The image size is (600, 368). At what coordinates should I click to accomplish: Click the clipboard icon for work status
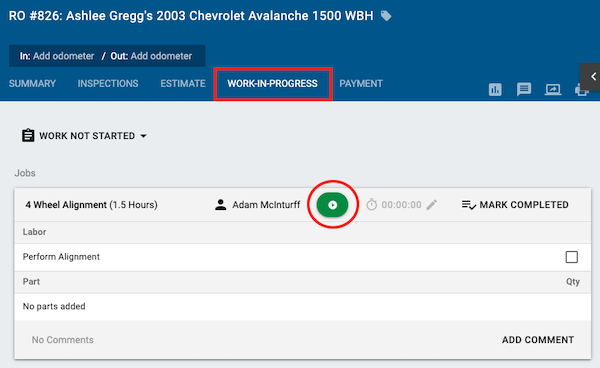coord(28,135)
